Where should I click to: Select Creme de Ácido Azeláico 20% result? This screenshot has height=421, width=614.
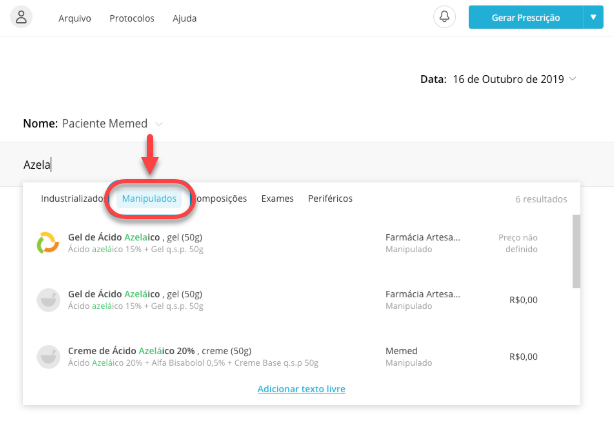coord(298,356)
